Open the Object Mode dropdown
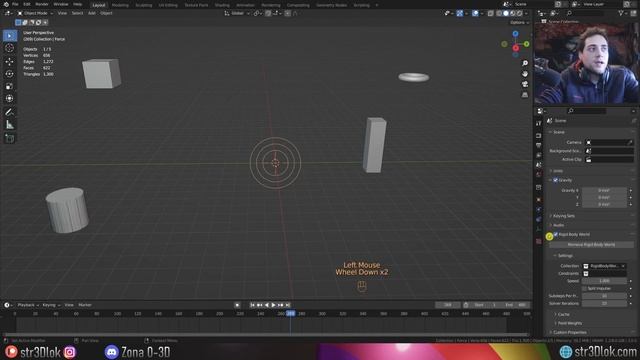Screen dimensions: 640x360 (x=35, y=13)
